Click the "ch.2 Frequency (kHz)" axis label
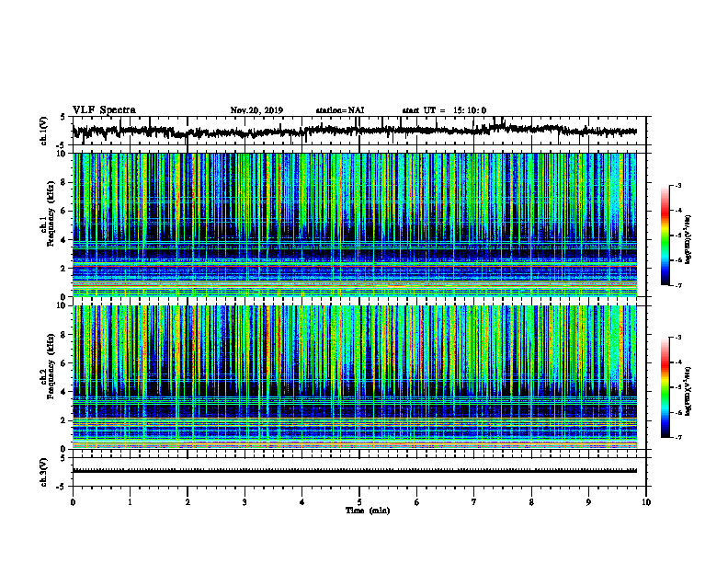Screen dimensions: 728x563 point(48,366)
